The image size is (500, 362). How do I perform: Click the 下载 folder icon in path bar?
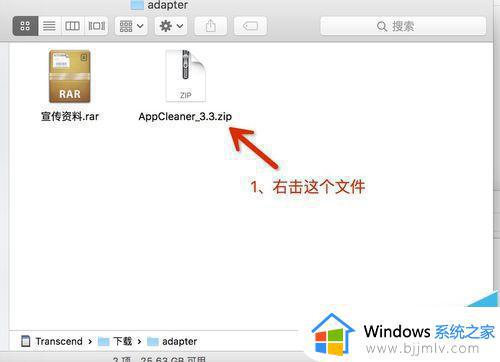click(104, 341)
